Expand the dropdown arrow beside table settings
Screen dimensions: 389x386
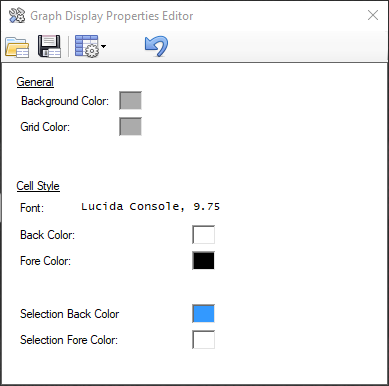[x=103, y=46]
